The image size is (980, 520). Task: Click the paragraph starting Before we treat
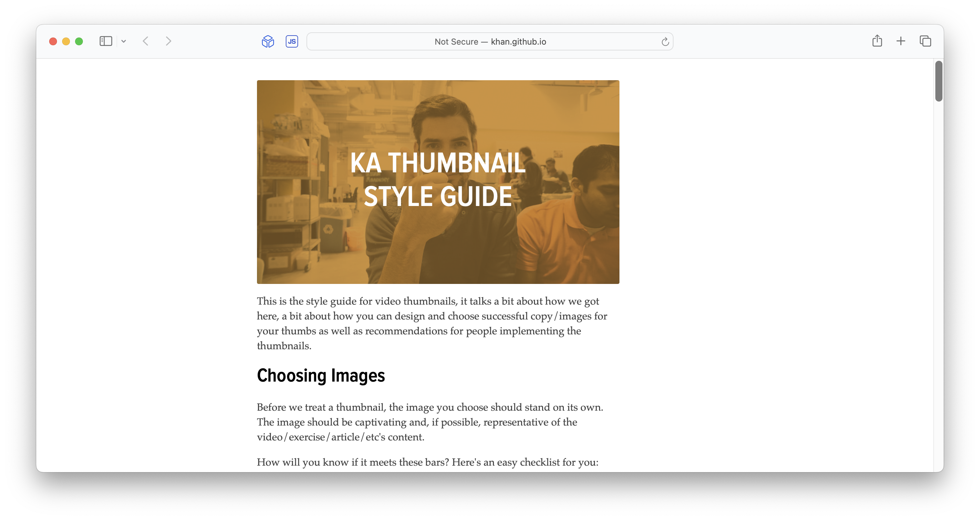pyautogui.click(x=430, y=422)
